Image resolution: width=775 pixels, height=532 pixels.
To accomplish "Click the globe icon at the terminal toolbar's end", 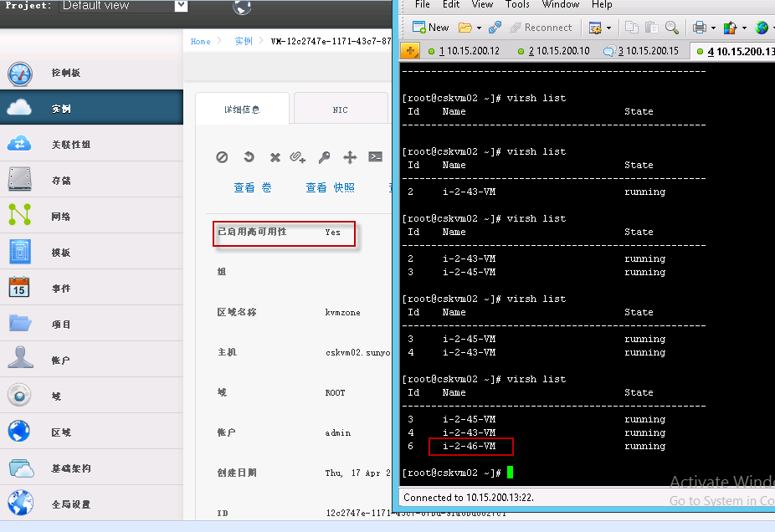I will coord(762,28).
